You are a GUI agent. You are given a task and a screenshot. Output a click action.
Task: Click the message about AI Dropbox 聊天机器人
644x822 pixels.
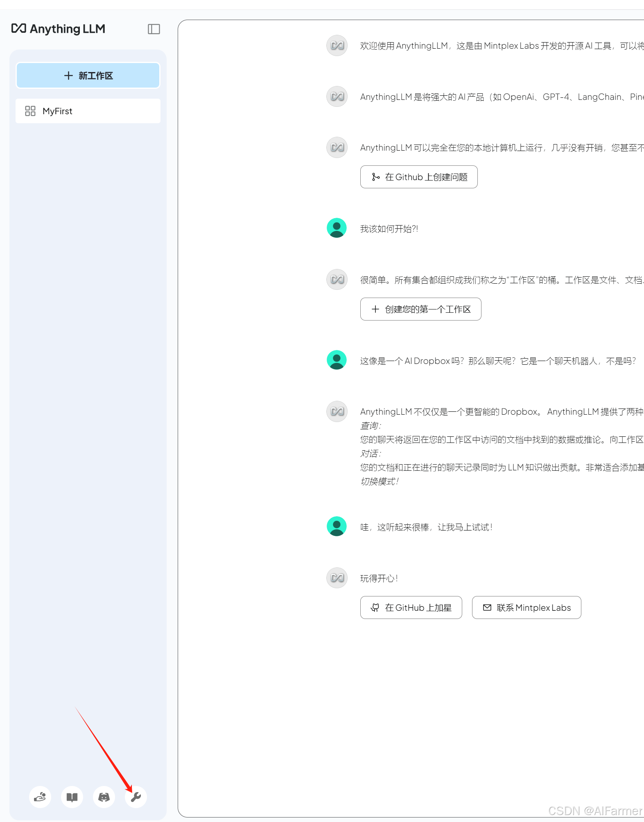498,361
